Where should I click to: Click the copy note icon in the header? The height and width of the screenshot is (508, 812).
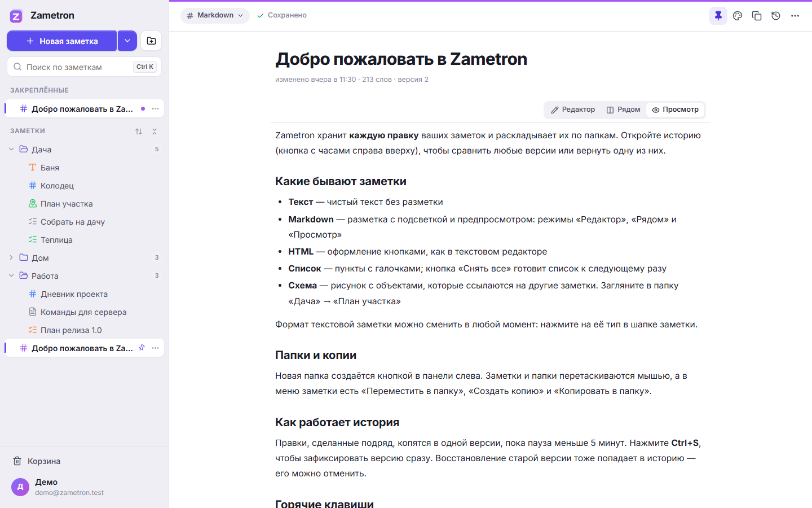757,16
